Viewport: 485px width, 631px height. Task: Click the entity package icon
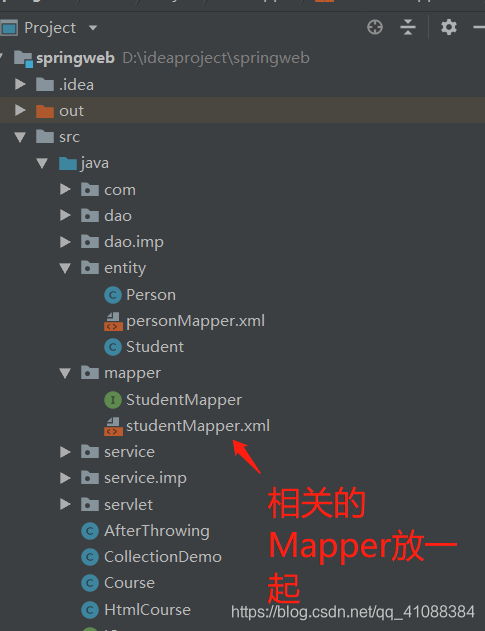[90, 268]
